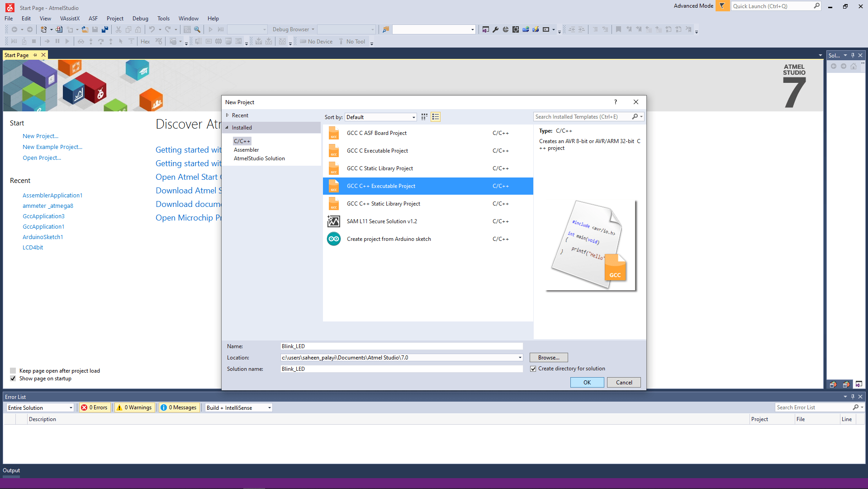Click the Open File toolbar icon
This screenshot has width=868, height=489.
(85, 29)
